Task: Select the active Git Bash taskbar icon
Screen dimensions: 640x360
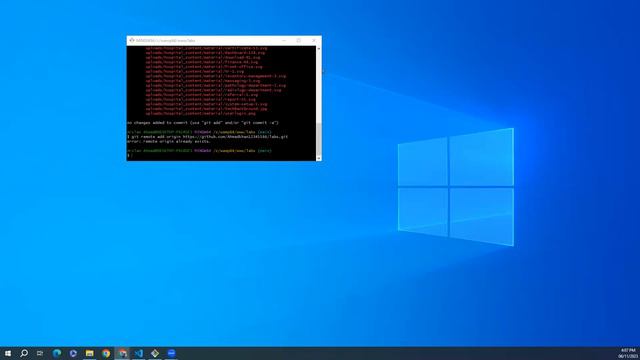Action: click(x=122, y=353)
